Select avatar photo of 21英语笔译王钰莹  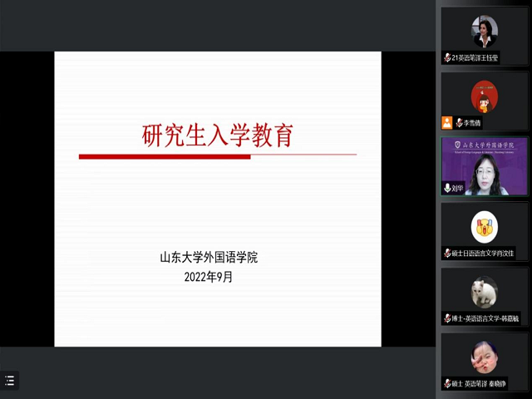(485, 32)
